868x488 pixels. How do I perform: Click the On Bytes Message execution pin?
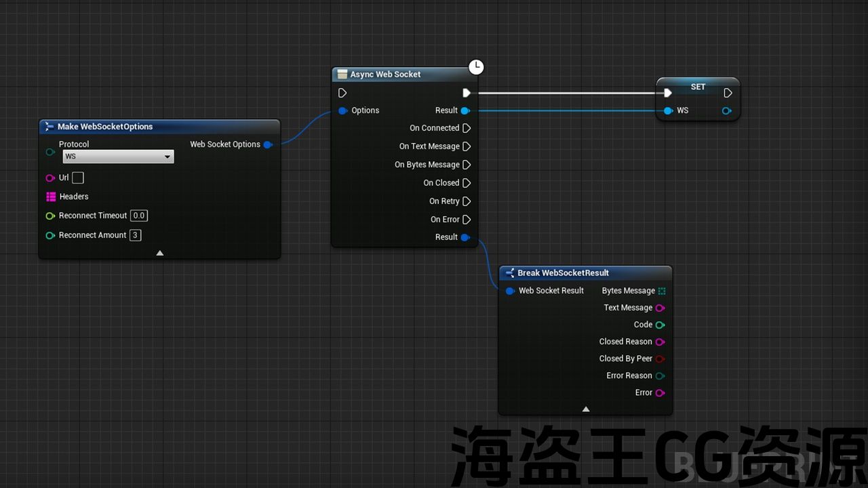(466, 165)
